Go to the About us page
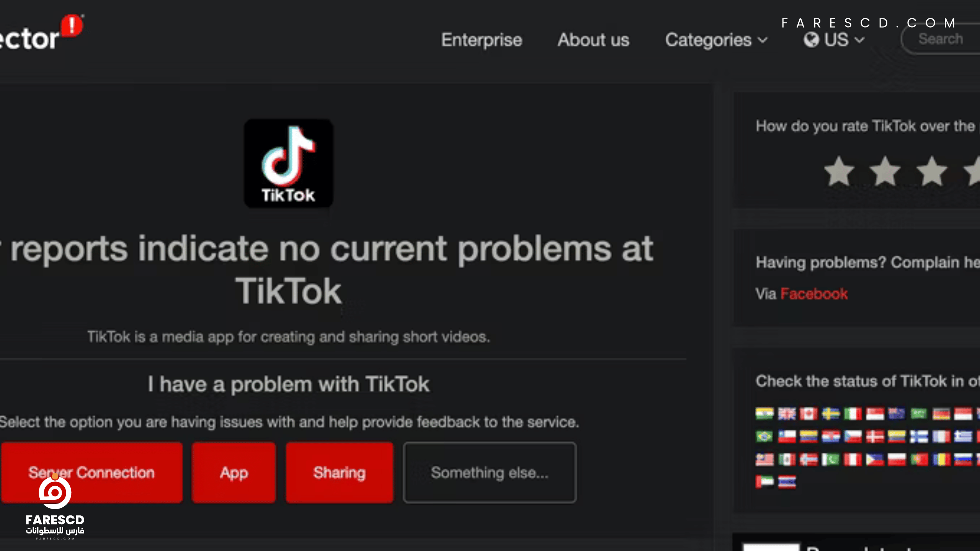This screenshot has width=980, height=551. (x=593, y=40)
